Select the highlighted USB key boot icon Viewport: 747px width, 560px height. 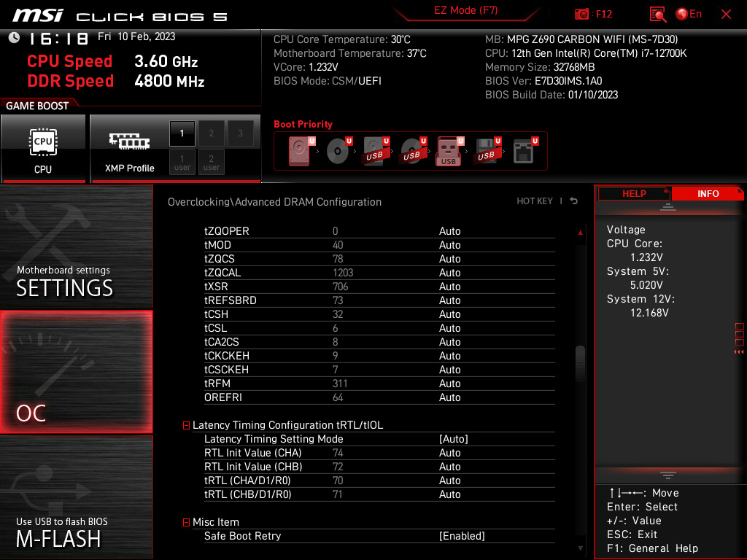click(449, 151)
